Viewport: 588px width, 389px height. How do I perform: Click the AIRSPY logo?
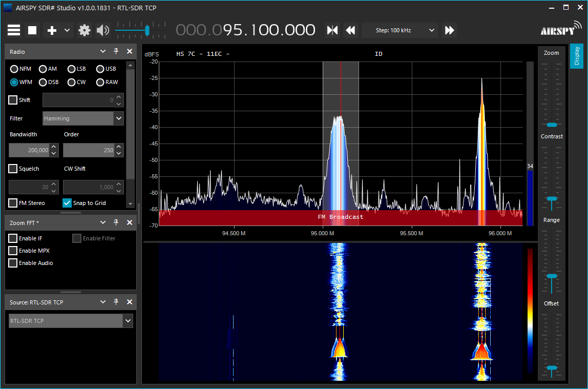tap(561, 29)
